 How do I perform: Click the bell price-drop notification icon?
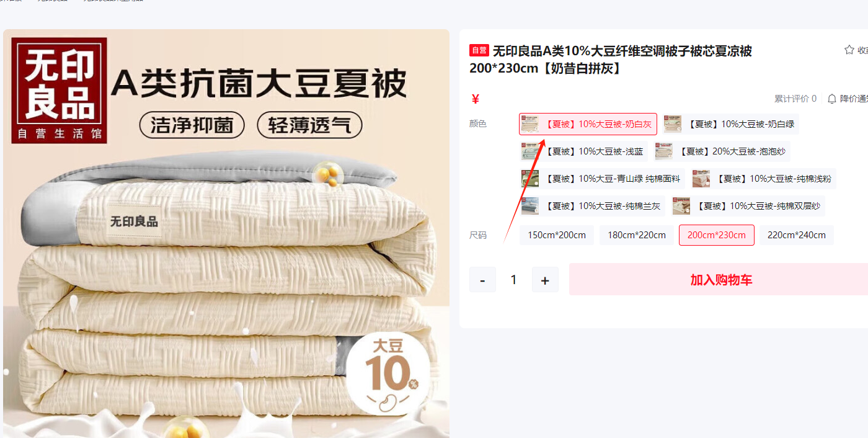(832, 99)
